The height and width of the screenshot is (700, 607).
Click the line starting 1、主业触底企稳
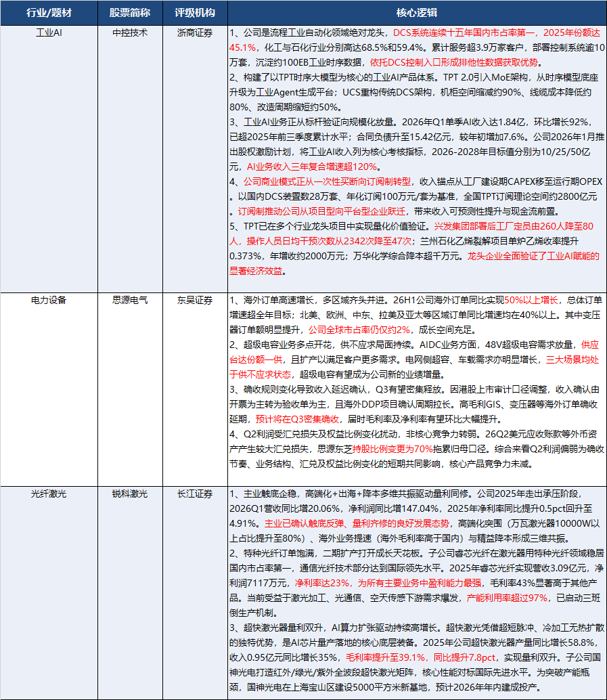point(406,494)
